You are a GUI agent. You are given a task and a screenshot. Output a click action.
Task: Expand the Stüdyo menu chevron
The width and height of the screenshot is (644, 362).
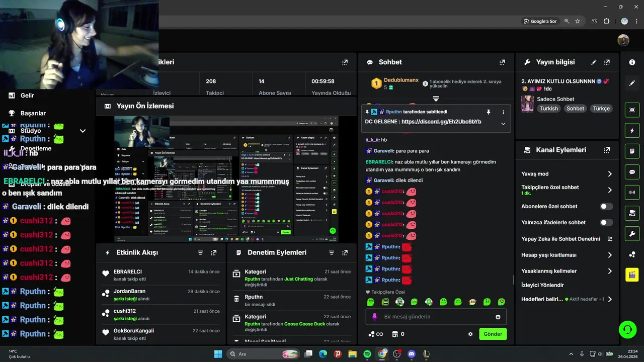[83, 131]
